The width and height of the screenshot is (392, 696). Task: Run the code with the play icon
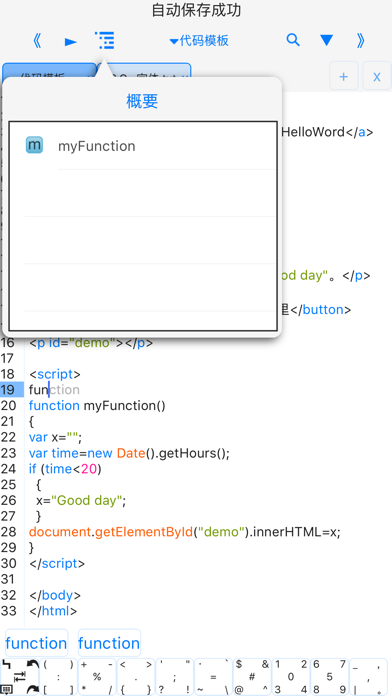(x=71, y=42)
